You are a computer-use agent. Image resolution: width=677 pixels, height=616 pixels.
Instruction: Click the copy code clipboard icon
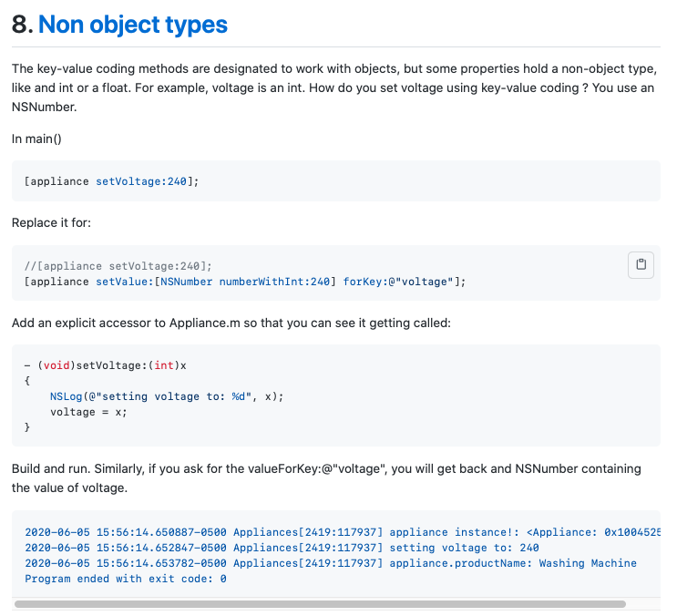641,264
